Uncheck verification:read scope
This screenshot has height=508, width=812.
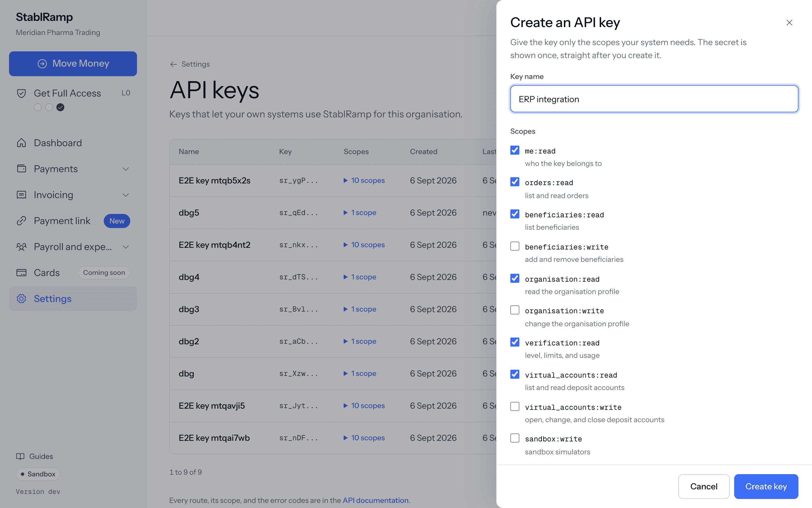tap(515, 342)
